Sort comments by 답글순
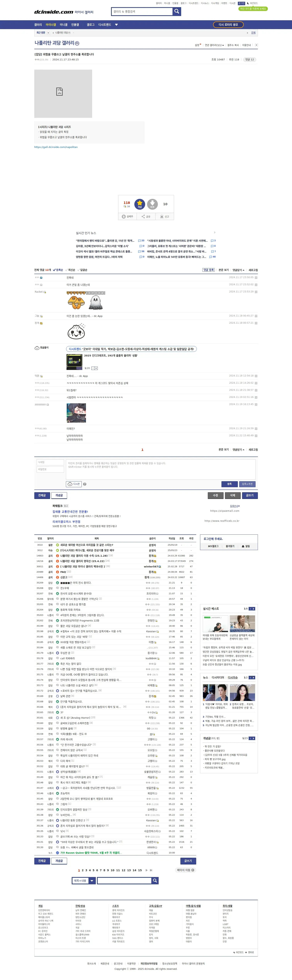This screenshot has height=980, width=292. (x=82, y=270)
